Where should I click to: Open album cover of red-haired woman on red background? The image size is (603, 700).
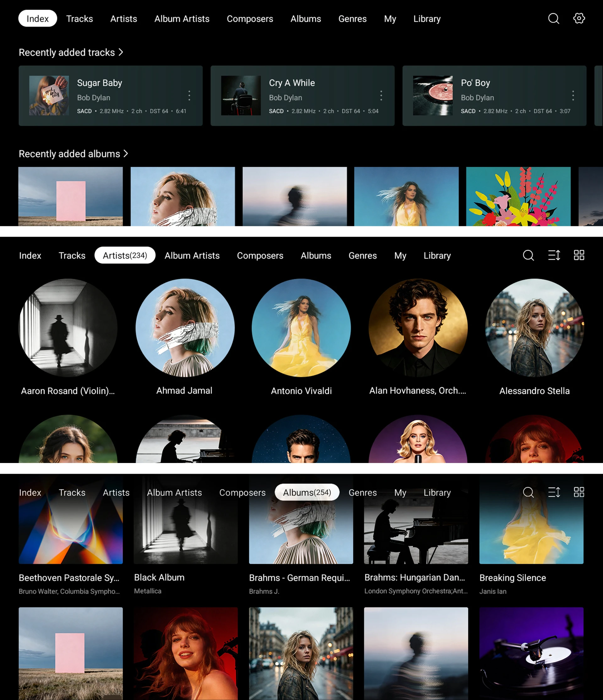point(186,653)
